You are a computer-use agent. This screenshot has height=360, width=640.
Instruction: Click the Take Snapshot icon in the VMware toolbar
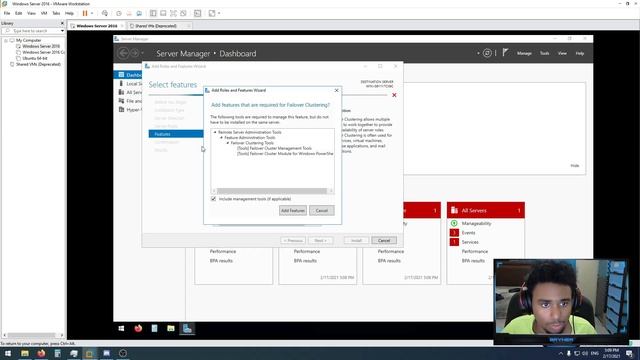(119, 13)
